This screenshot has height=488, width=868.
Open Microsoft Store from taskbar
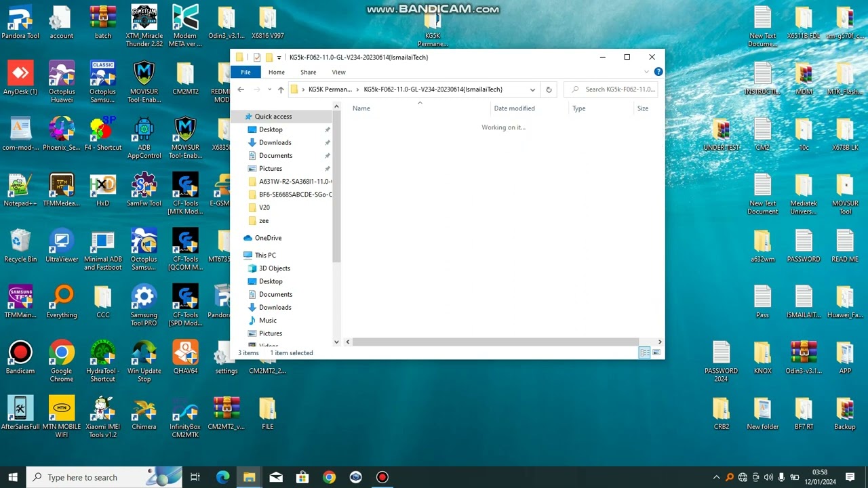(302, 477)
